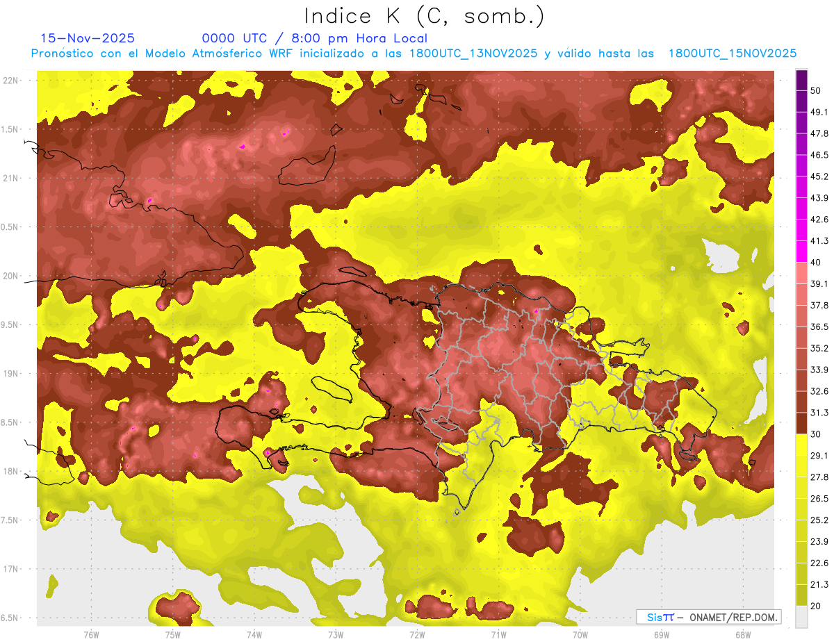Click the color scale value 42.6
The width and height of the screenshot is (834, 644).
[x=819, y=220]
